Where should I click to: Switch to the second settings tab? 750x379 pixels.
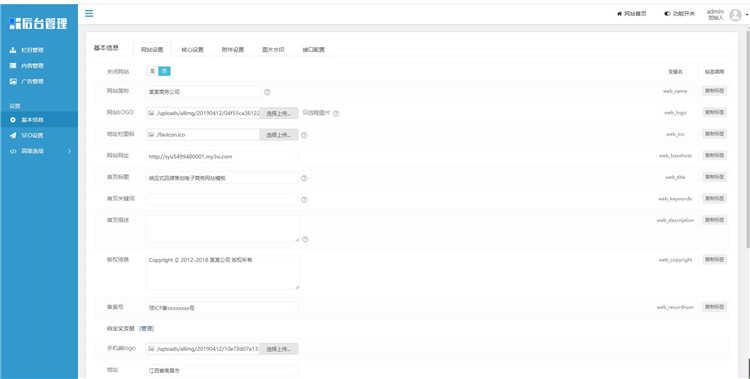pyautogui.click(x=192, y=49)
